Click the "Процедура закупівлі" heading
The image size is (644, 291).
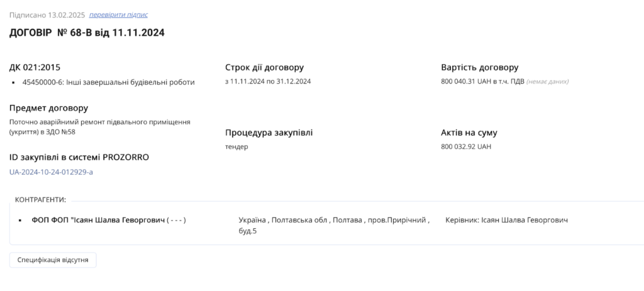[x=269, y=133]
